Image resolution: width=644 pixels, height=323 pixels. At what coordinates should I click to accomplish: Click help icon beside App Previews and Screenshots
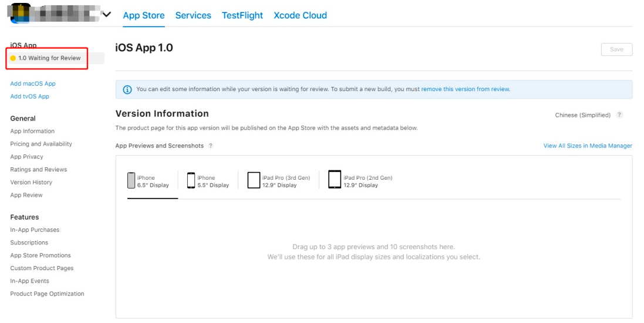click(211, 146)
